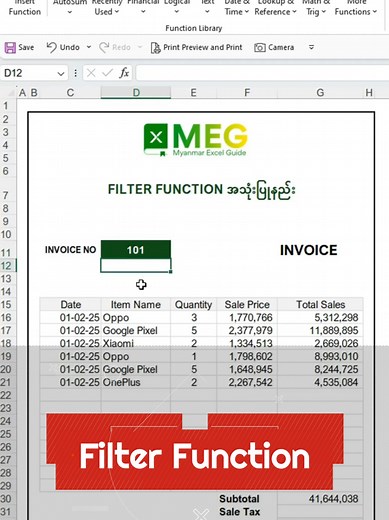Click the greyed Redo icon
Image resolution: width=389 pixels, height=520 pixels.
coord(104,48)
